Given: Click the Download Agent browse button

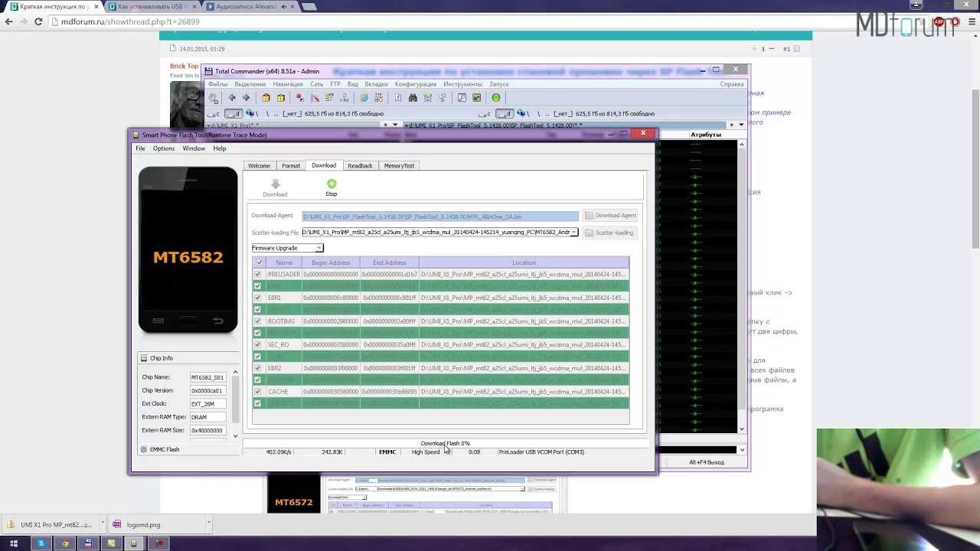Looking at the screenshot, I should pyautogui.click(x=610, y=216).
